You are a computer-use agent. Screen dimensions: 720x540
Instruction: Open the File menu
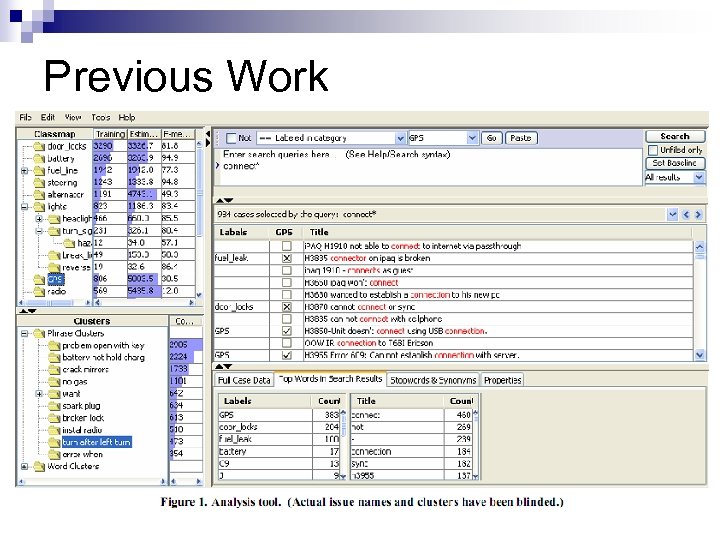click(25, 118)
